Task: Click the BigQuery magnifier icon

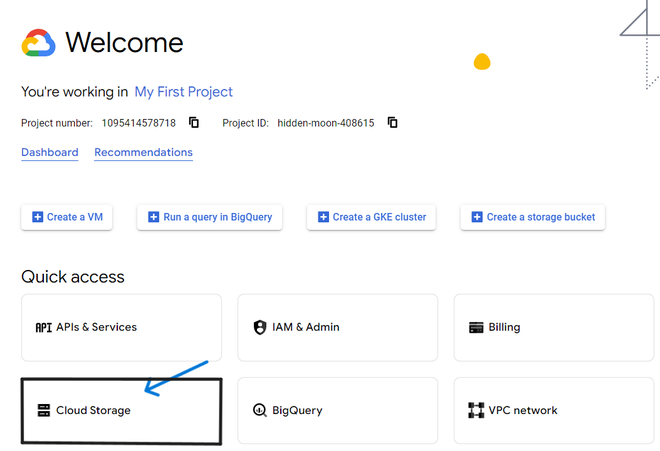Action: coord(260,410)
